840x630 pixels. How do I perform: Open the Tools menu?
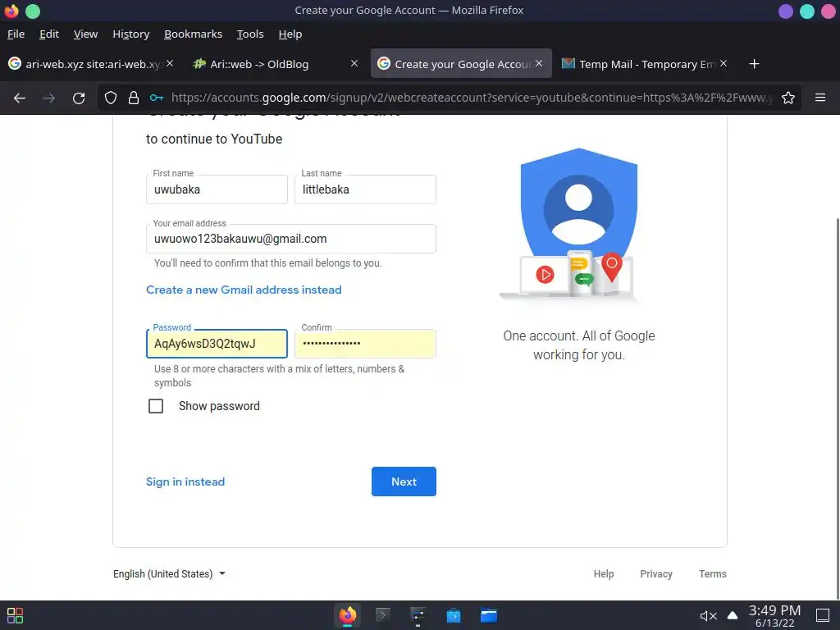(250, 34)
